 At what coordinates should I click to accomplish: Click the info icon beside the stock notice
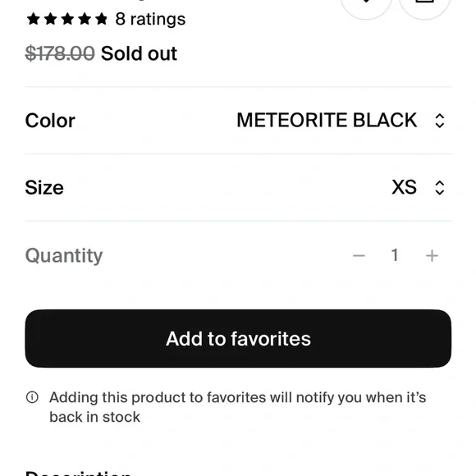[32, 397]
